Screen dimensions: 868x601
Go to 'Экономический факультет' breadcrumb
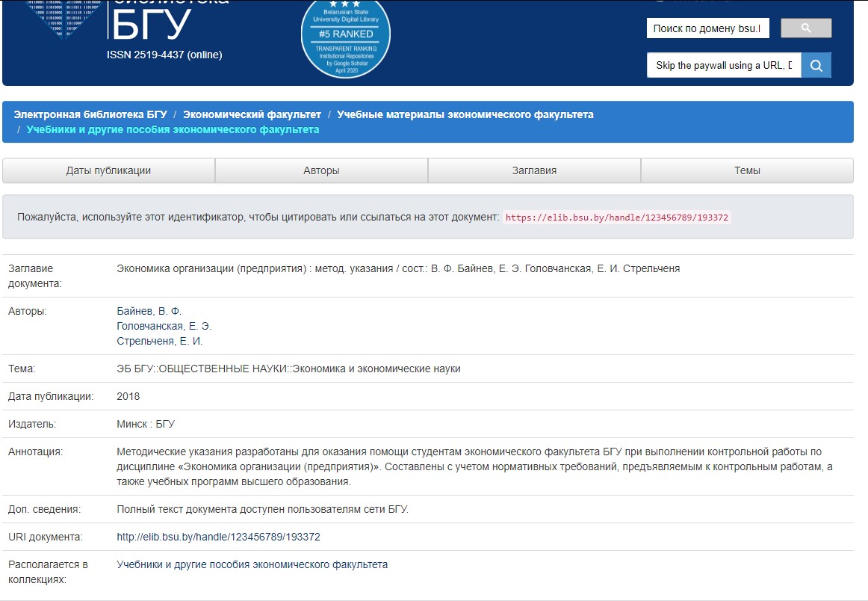[252, 114]
